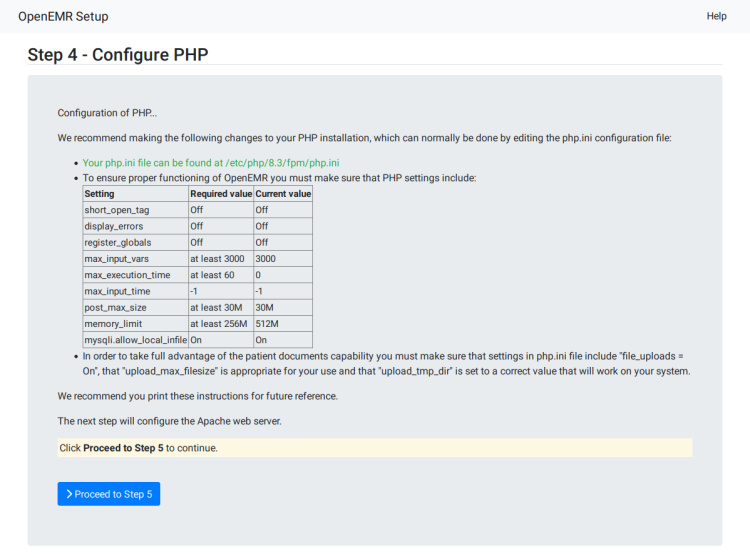Image resolution: width=750 pixels, height=557 pixels.
Task: Click the OpenEMR Setup brand title
Action: point(63,16)
